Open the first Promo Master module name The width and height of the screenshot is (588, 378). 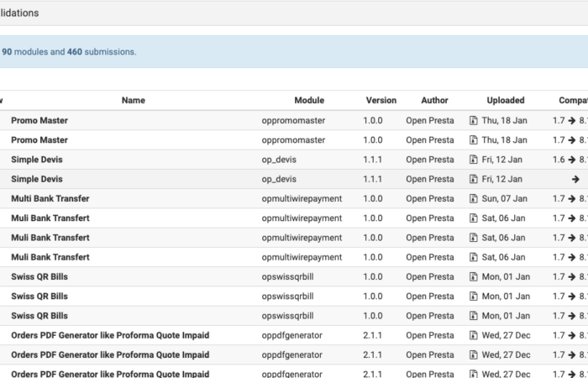pos(39,120)
